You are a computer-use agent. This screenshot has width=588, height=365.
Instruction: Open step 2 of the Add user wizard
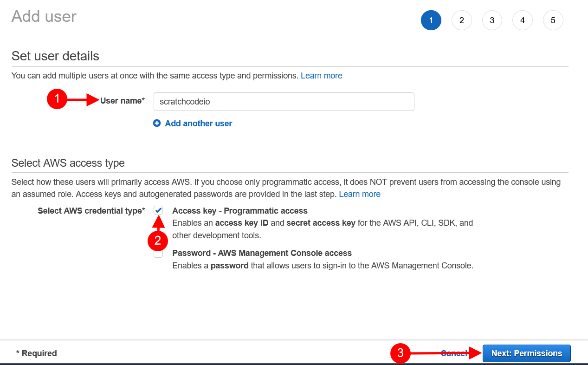pyautogui.click(x=461, y=20)
